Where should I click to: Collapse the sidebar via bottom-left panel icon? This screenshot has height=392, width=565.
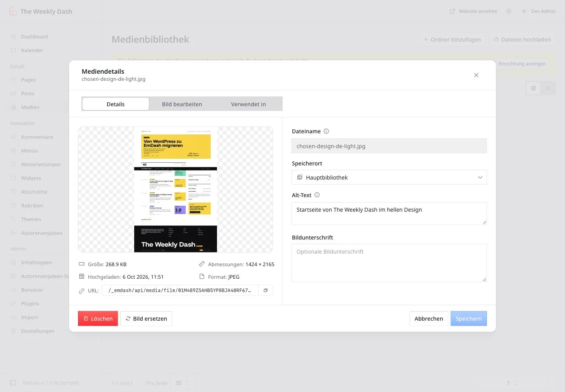point(13,383)
